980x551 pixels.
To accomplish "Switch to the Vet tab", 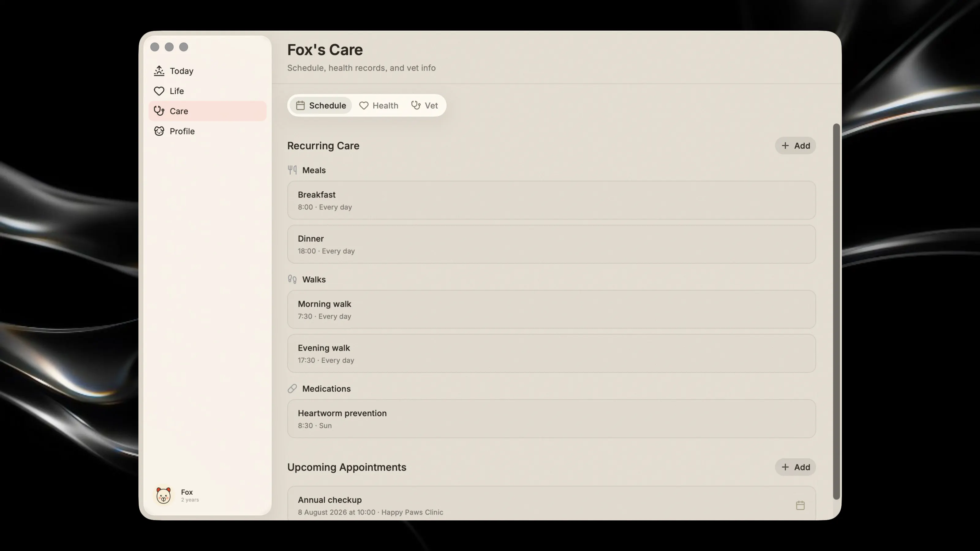I will (x=424, y=105).
